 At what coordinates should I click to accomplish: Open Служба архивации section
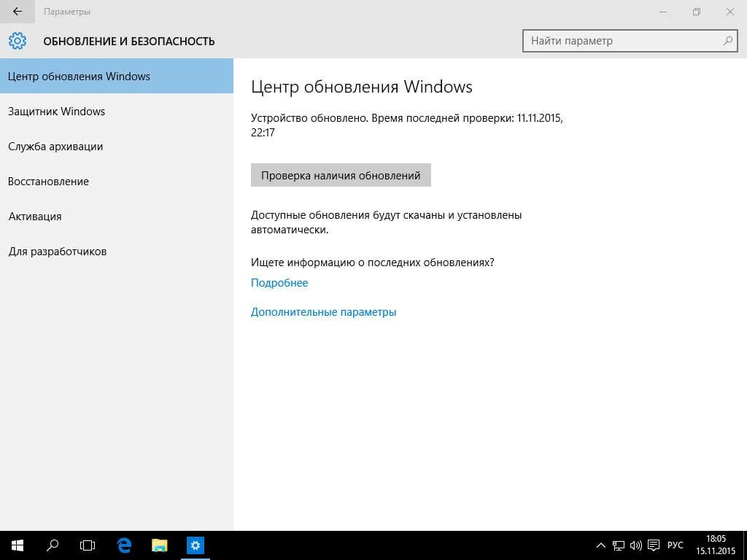pyautogui.click(x=117, y=146)
